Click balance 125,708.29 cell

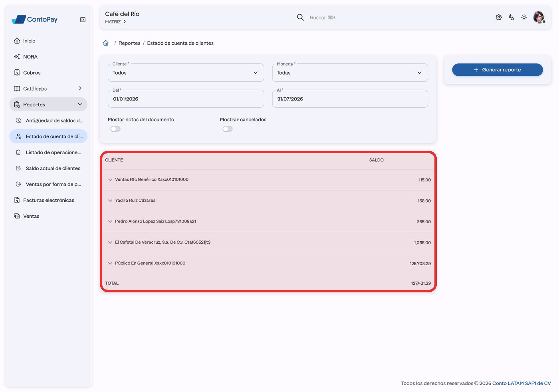[420, 264]
